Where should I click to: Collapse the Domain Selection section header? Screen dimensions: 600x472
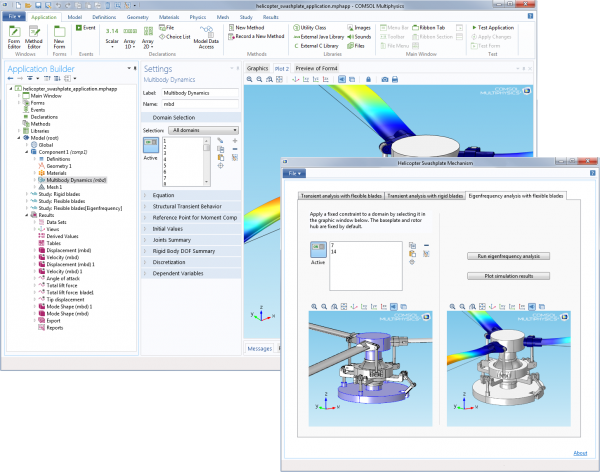coord(191,118)
